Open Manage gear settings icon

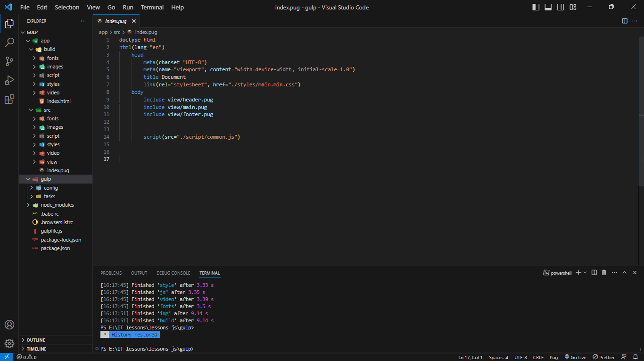[9, 343]
